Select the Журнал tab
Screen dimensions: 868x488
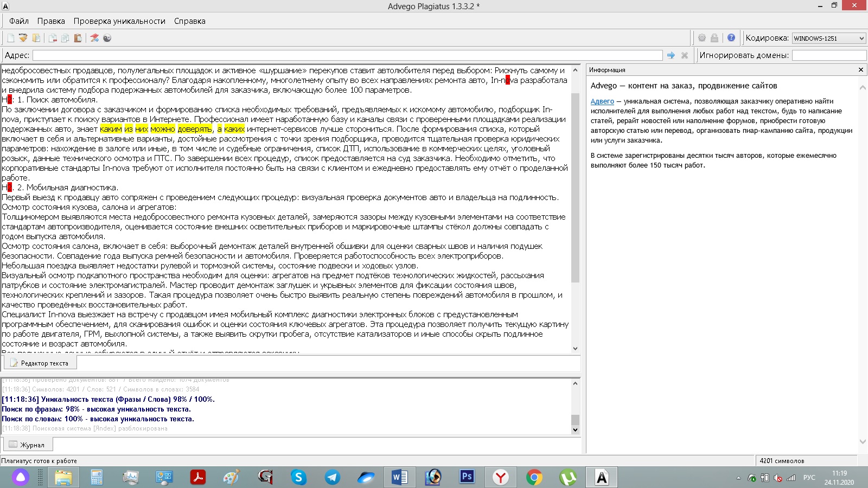[x=28, y=445]
